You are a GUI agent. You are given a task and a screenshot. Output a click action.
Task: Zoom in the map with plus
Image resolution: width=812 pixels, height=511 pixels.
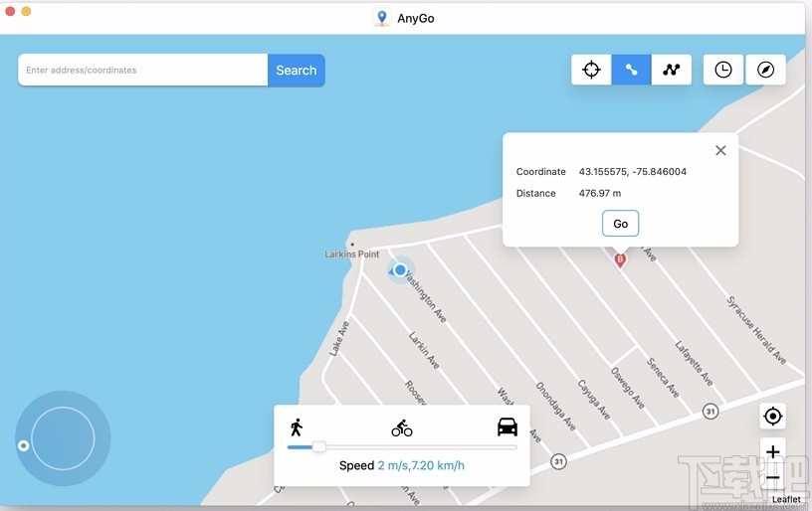(x=772, y=451)
